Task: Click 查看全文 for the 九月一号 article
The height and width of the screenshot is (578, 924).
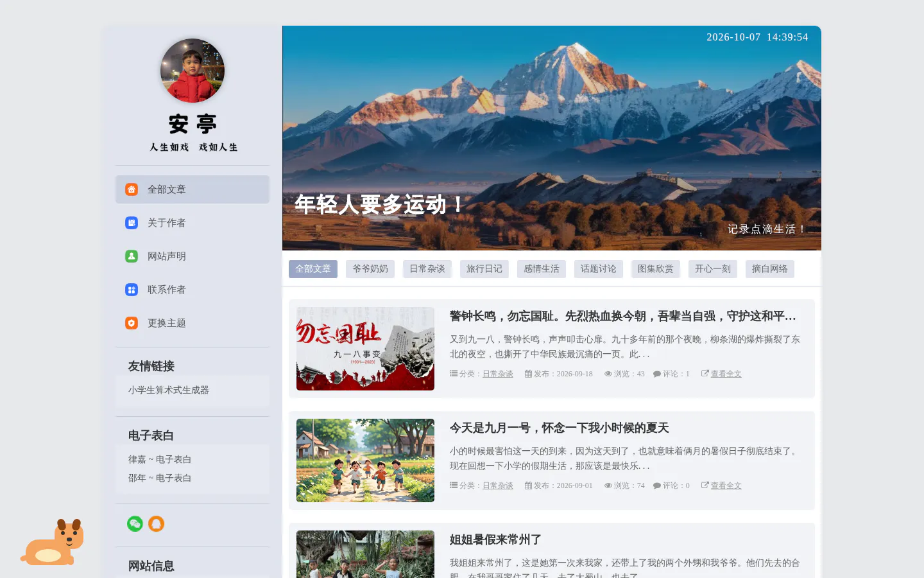Action: (x=726, y=486)
